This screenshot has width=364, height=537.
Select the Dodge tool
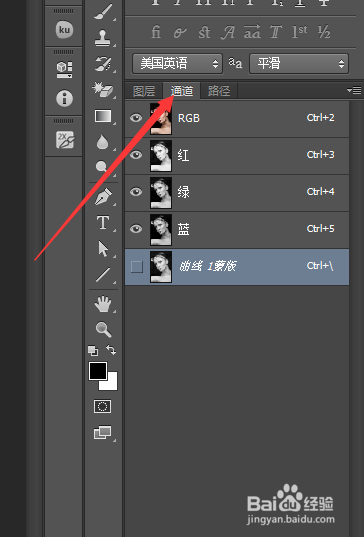pos(101,166)
